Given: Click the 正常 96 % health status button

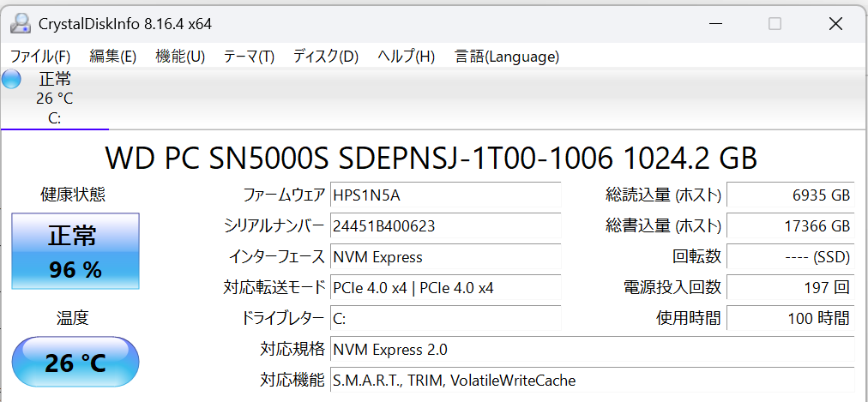Looking at the screenshot, I should click(75, 251).
